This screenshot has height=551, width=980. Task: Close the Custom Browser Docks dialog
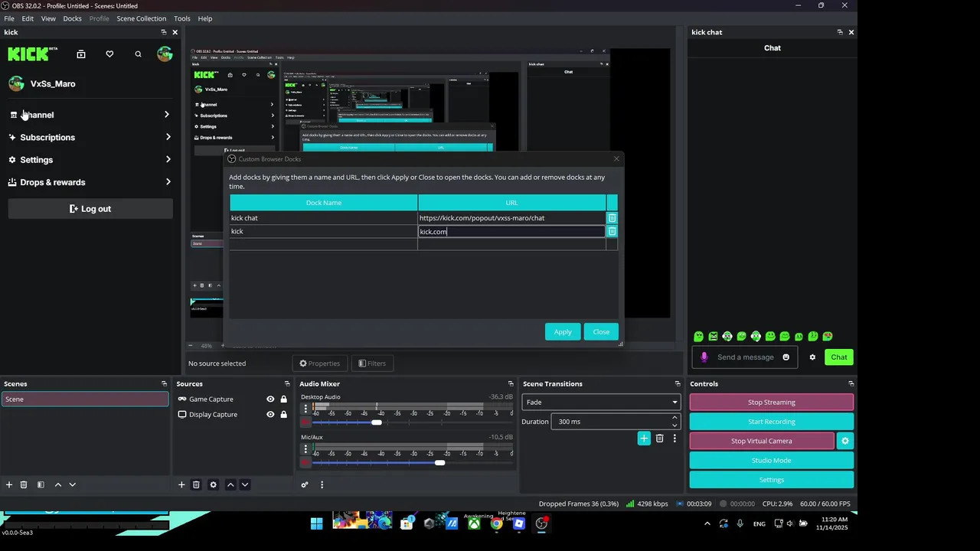pyautogui.click(x=601, y=331)
